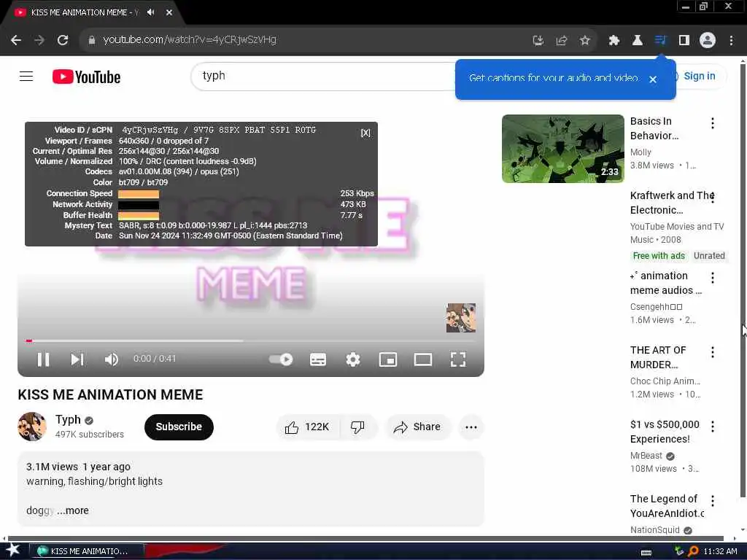Open Typh channel avatar

tap(32, 426)
